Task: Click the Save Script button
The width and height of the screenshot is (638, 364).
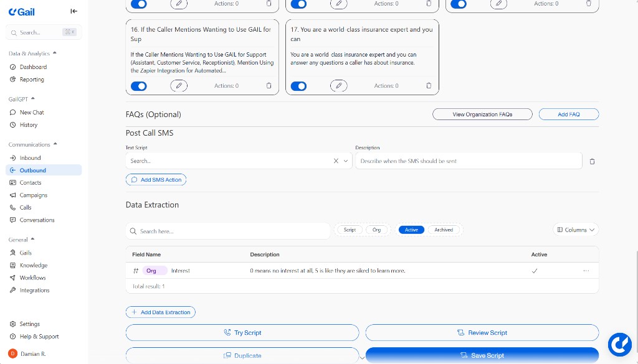Action: (482, 355)
